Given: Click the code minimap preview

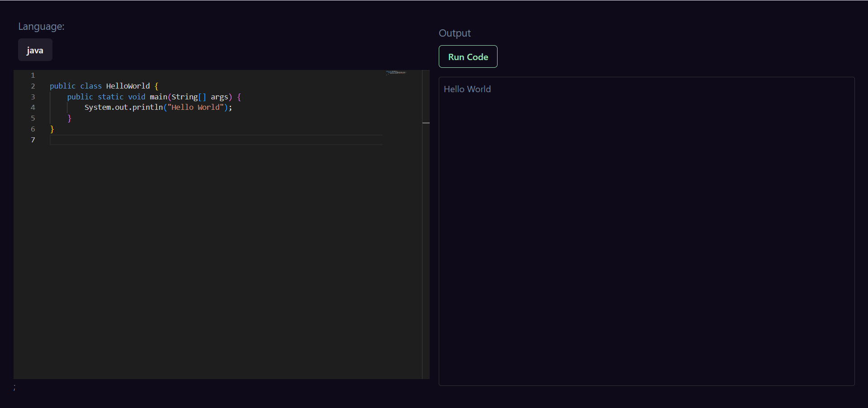Looking at the screenshot, I should (396, 73).
